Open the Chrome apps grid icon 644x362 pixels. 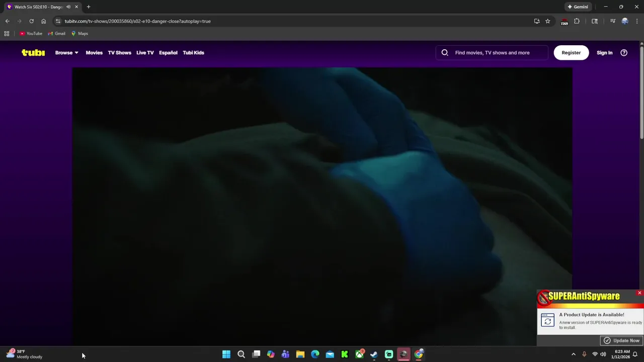(7, 34)
